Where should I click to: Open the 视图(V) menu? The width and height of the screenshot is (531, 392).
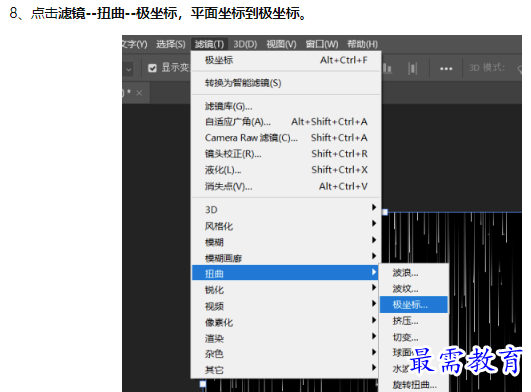click(281, 44)
